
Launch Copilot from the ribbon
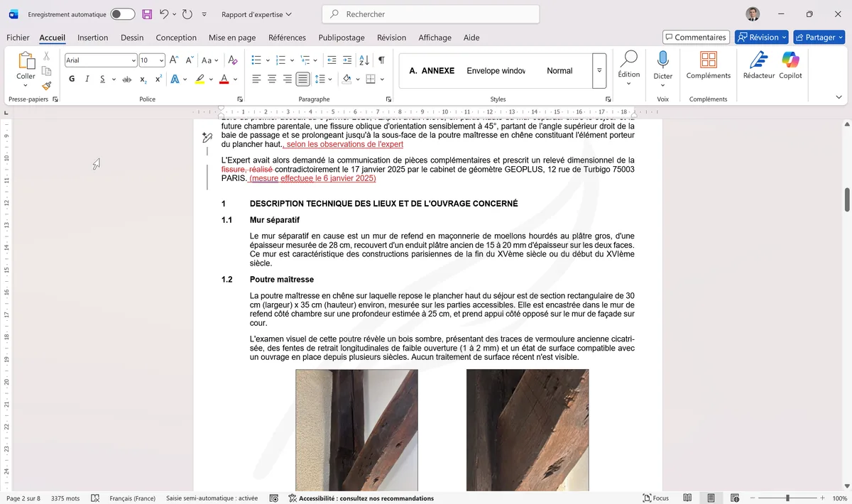click(x=790, y=67)
